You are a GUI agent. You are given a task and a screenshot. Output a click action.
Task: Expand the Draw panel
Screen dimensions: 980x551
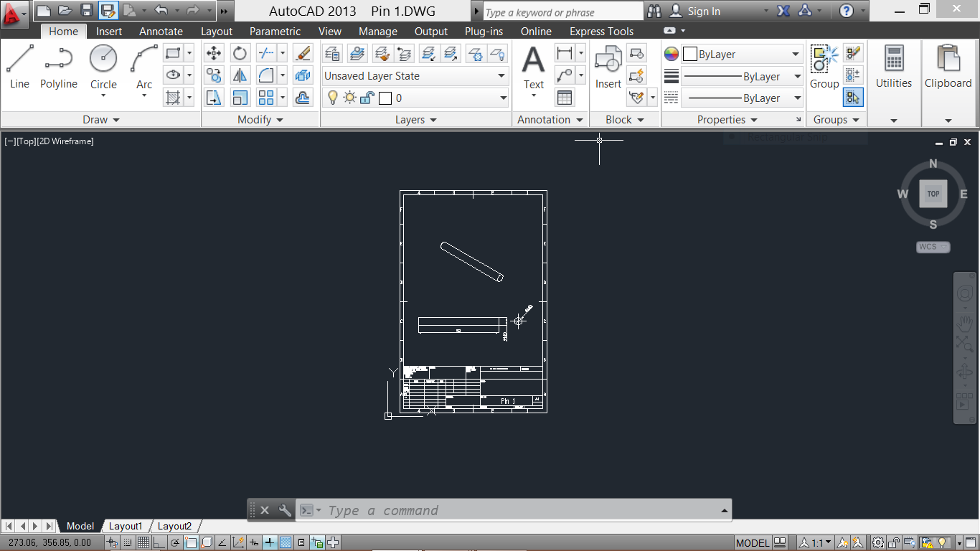tap(100, 120)
